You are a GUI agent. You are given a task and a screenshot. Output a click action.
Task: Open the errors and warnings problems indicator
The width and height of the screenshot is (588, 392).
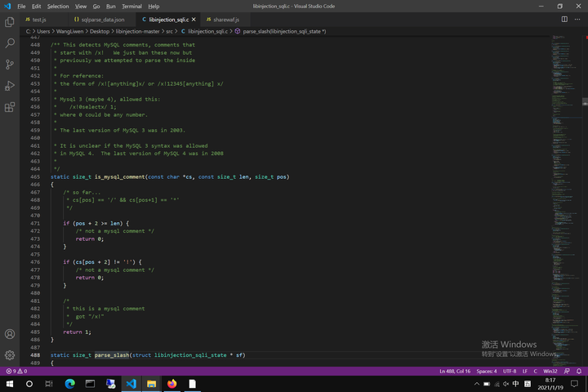click(x=17, y=371)
